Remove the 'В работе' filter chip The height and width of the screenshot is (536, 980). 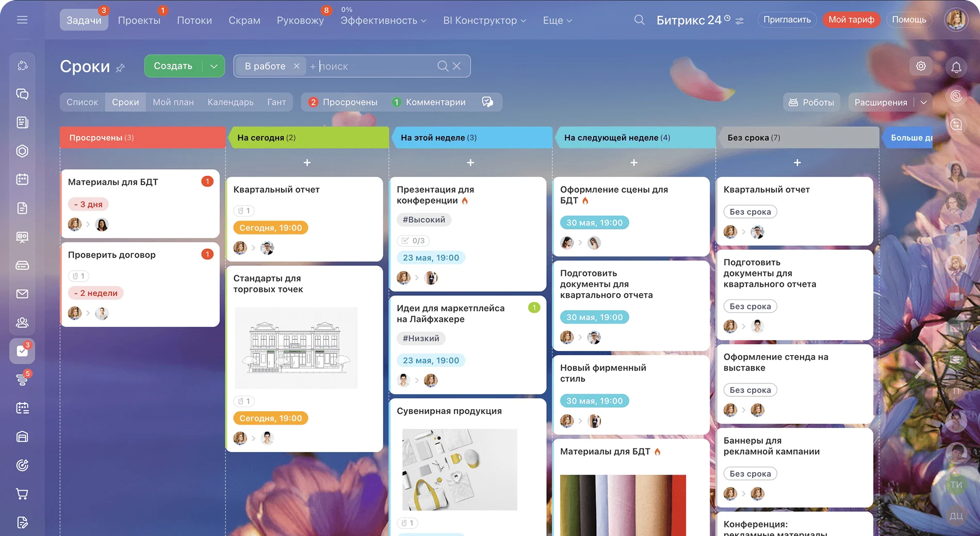coord(297,66)
